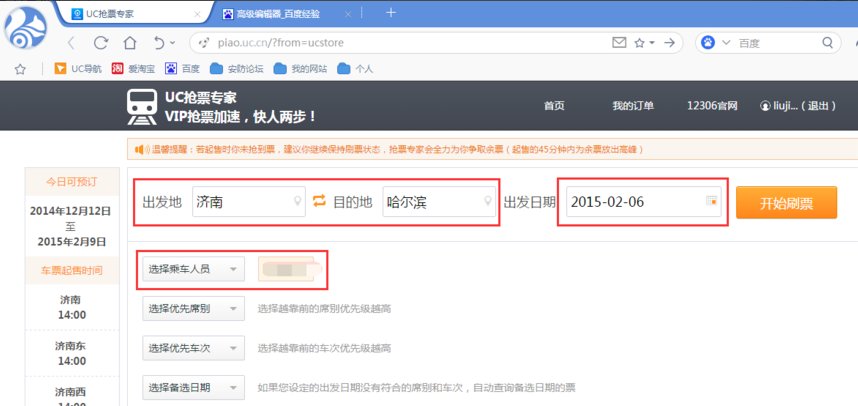Click the mail envelope icon in address bar

(619, 42)
